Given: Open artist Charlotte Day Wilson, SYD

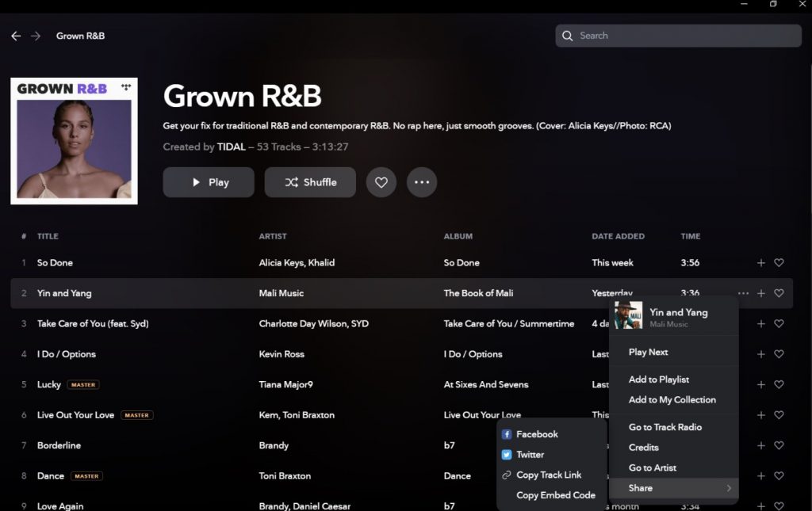Looking at the screenshot, I should (314, 324).
